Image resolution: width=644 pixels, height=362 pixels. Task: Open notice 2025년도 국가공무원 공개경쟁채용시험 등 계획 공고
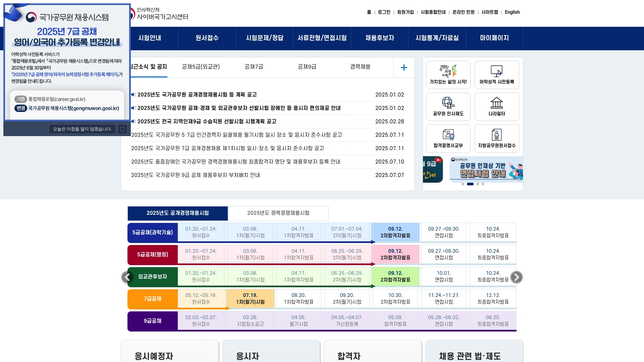click(197, 95)
